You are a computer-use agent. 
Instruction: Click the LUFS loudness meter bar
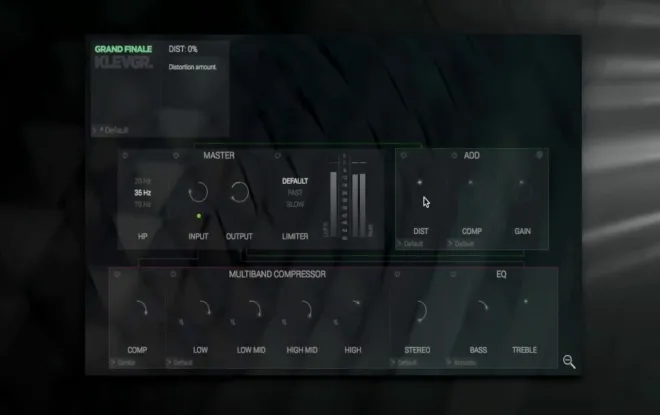coord(333,205)
